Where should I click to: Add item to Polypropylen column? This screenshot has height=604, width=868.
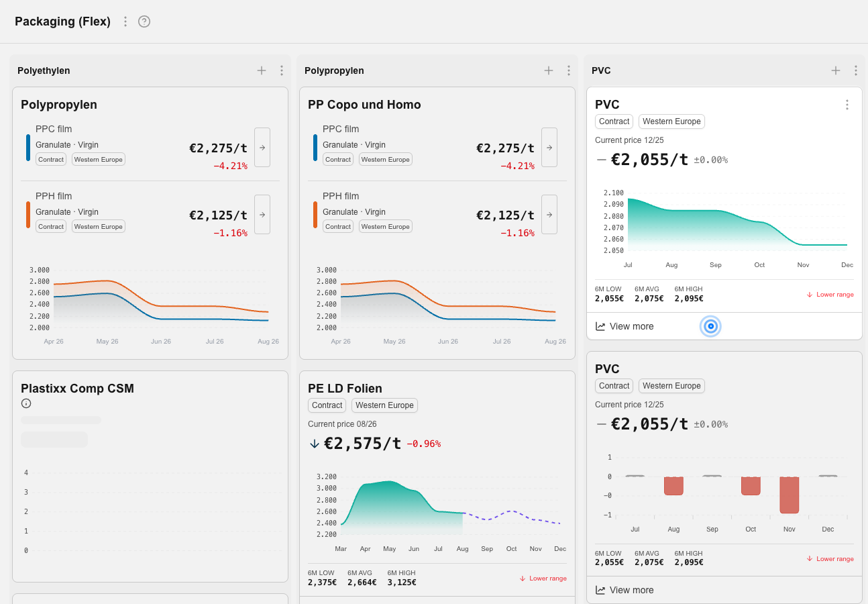click(x=549, y=70)
